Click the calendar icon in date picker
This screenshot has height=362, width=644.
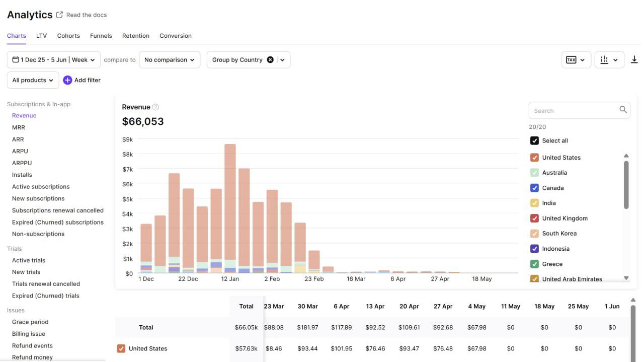(16, 60)
